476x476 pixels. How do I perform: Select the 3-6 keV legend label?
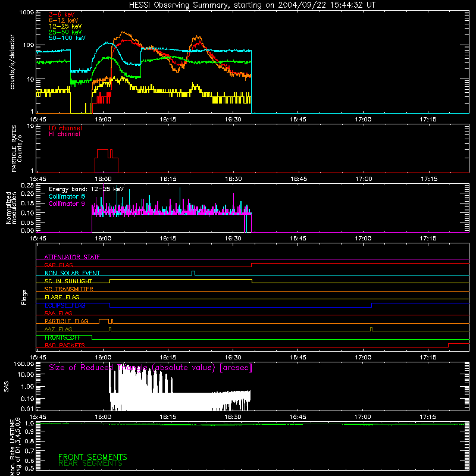click(x=62, y=14)
